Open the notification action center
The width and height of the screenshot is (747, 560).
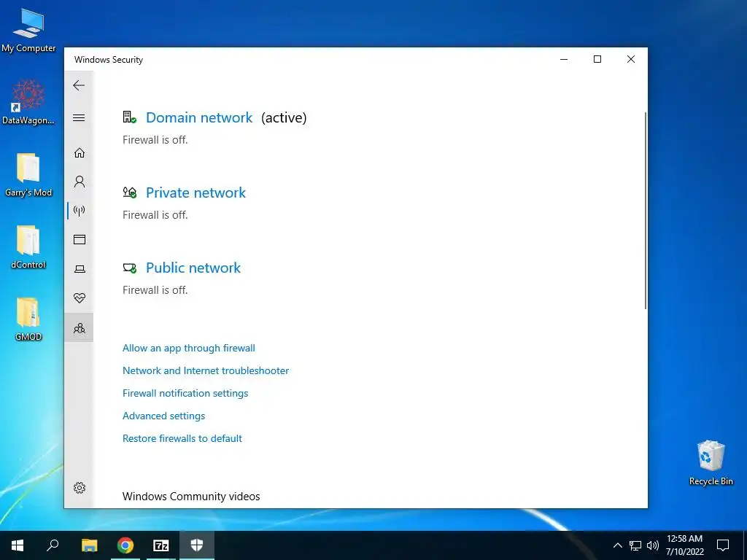[x=723, y=545]
